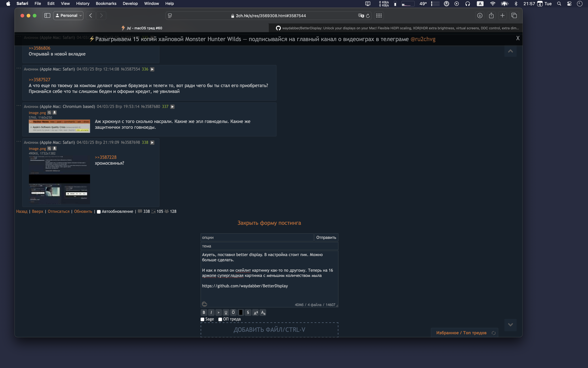Check the Sage checkbox
This screenshot has width=588, height=368.
tap(202, 319)
